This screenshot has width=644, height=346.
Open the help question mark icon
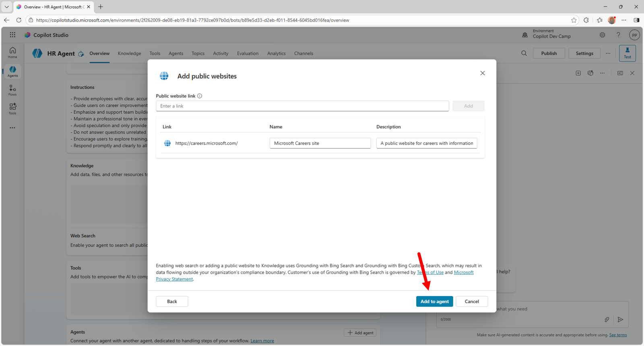tap(618, 35)
